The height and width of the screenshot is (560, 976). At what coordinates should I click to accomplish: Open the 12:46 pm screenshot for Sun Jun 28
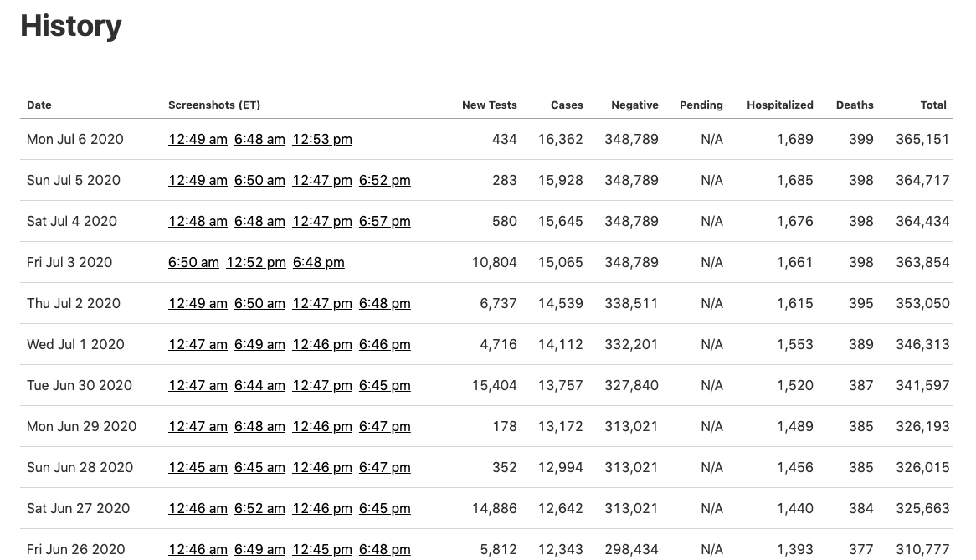tap(322, 468)
